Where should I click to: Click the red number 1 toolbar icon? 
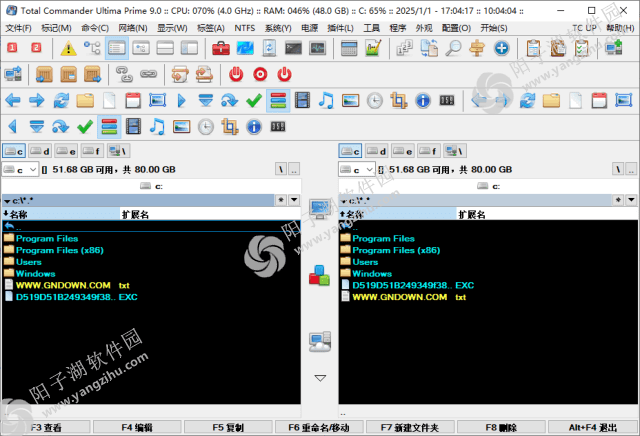coord(12,48)
